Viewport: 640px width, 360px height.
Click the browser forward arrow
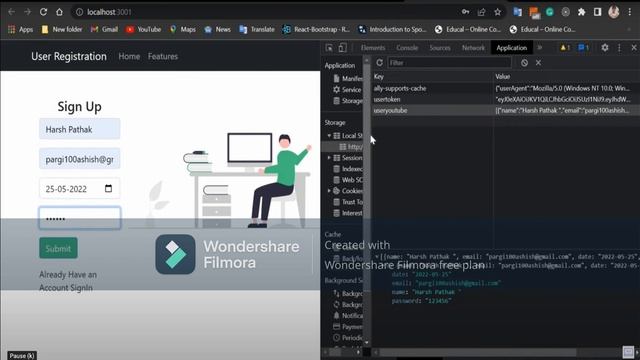[27, 12]
